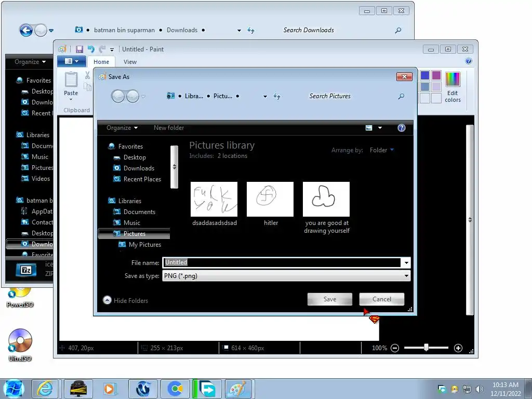This screenshot has width=532, height=399.
Task: Open the address bar history dropdown in Save As
Action: (x=265, y=97)
